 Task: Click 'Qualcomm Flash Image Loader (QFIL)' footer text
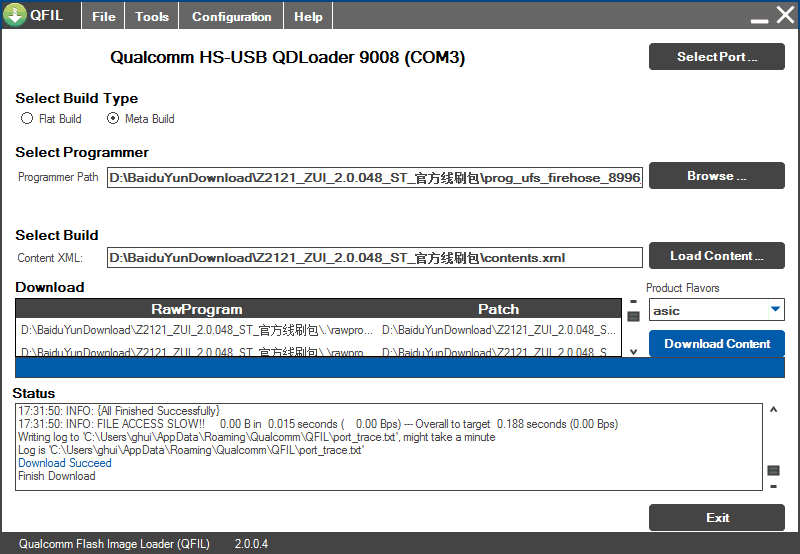tap(114, 544)
